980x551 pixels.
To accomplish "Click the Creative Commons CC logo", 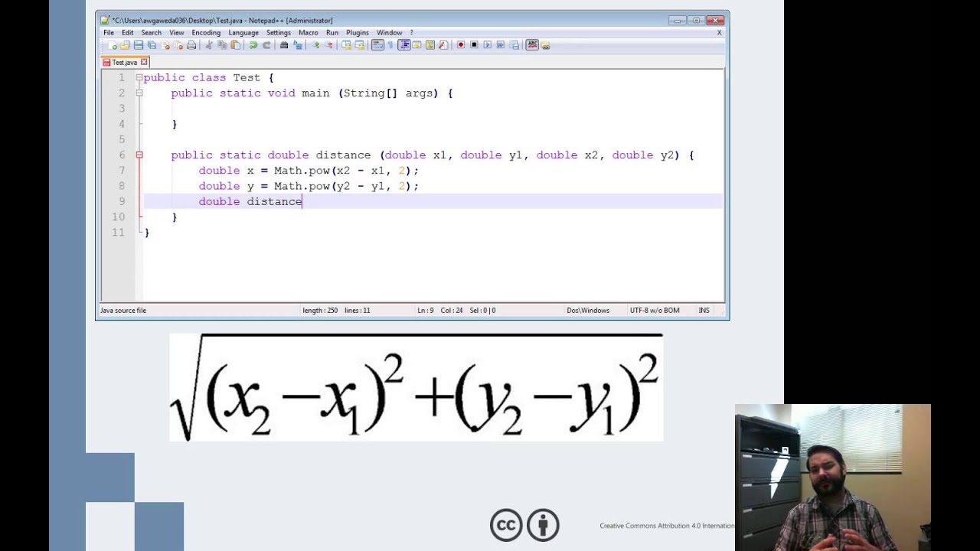I will (506, 525).
